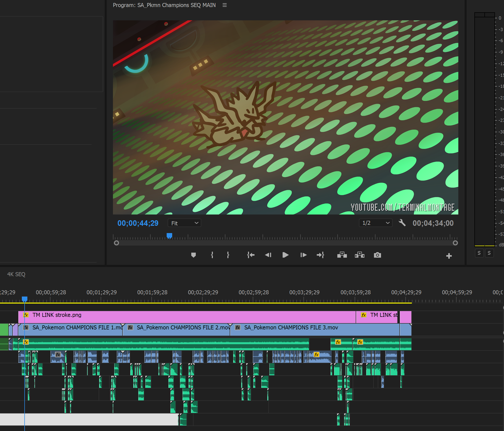The height and width of the screenshot is (431, 504).
Task: Click the Program monitor playhead marker
Action: point(169,236)
